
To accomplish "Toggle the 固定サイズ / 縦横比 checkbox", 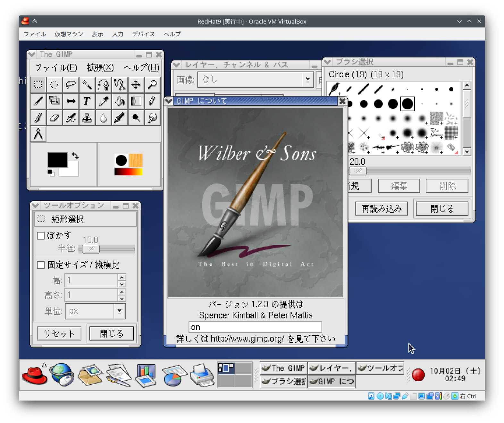I will point(41,265).
